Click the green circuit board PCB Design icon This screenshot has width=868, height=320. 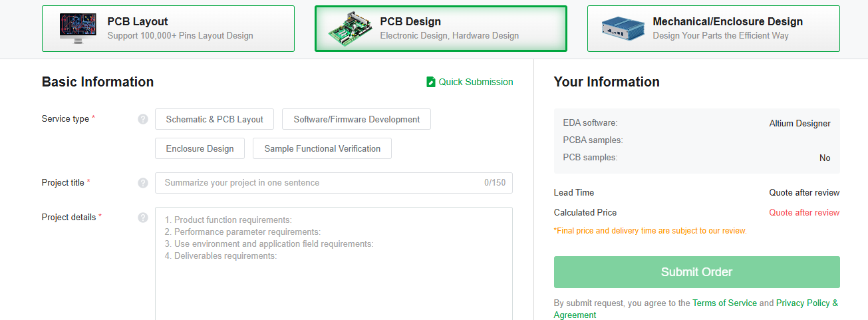(x=349, y=28)
